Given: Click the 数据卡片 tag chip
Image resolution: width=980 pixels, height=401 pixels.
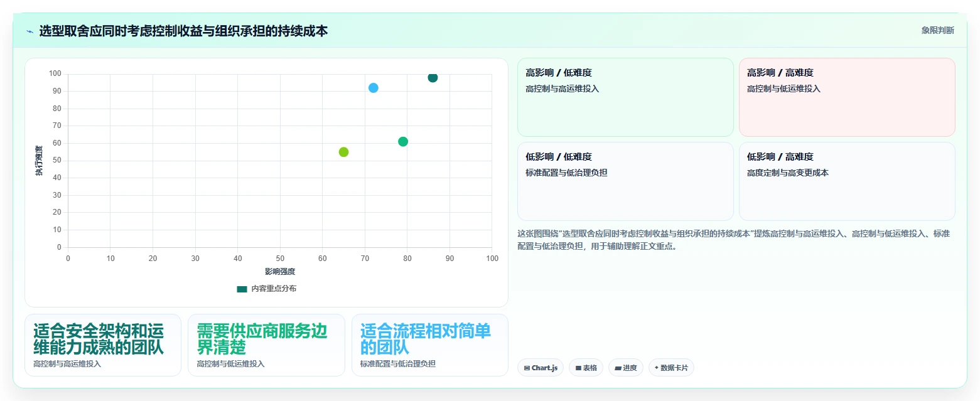Looking at the screenshot, I should coord(671,368).
